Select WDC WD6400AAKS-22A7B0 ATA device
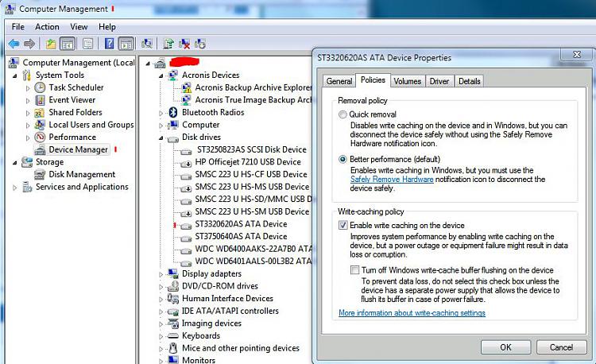 point(253,250)
